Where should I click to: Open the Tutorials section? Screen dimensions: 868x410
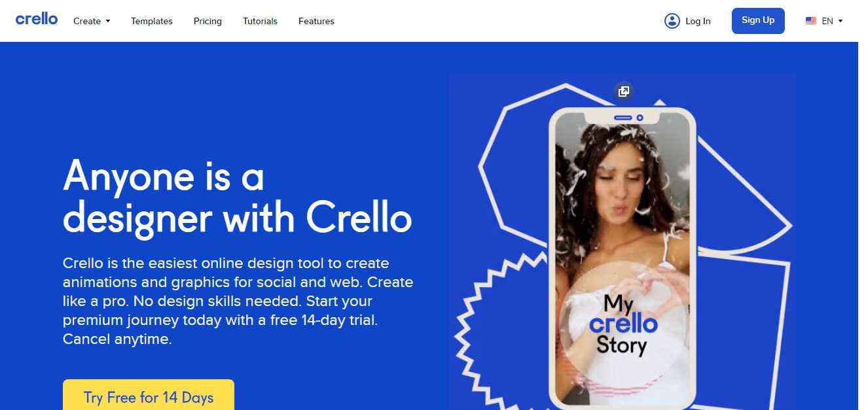(260, 21)
